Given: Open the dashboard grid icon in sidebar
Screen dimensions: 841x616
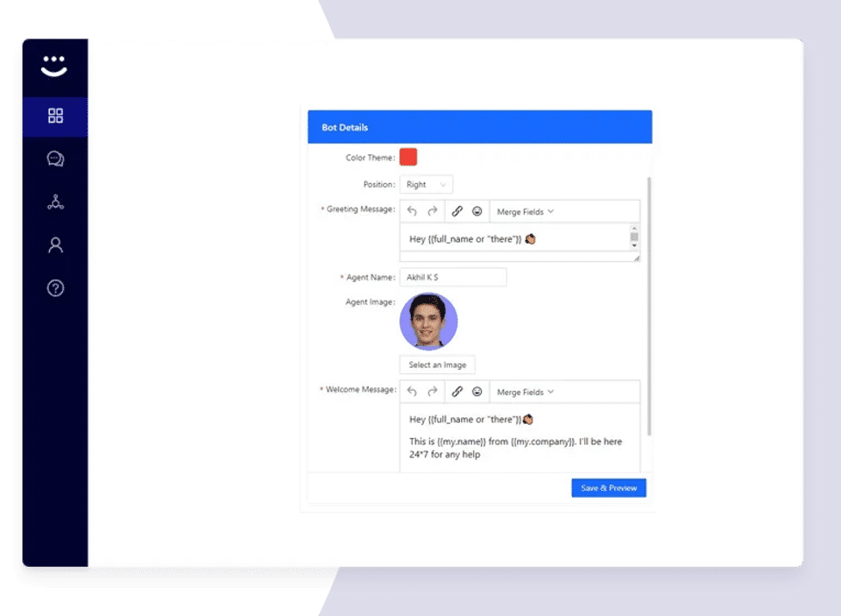Looking at the screenshot, I should [55, 116].
